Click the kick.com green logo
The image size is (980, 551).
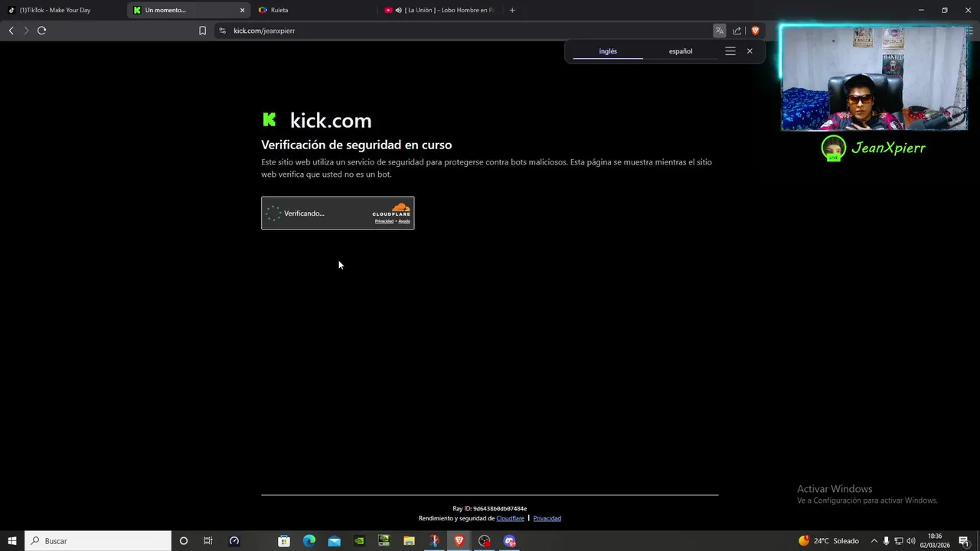coord(269,119)
